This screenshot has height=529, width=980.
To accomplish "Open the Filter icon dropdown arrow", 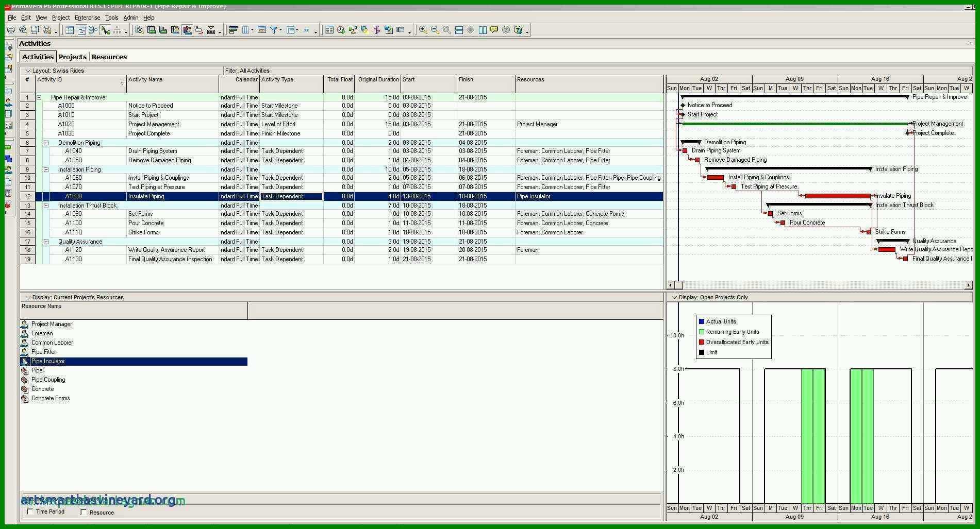I will pyautogui.click(x=280, y=30).
